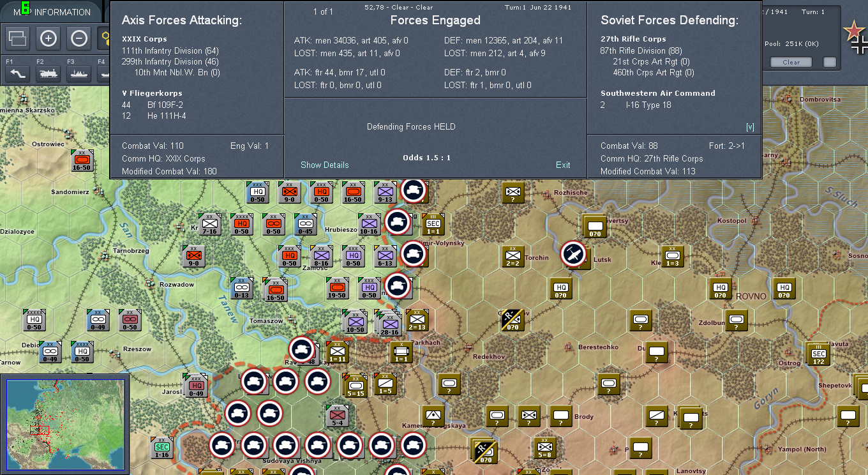Zoom in with the plus icon
This screenshot has height=475, width=868.
point(48,38)
